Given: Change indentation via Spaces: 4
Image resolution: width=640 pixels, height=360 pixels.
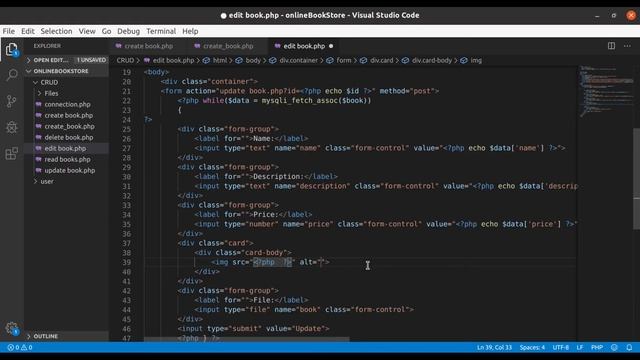Looking at the screenshot, I should point(532,348).
